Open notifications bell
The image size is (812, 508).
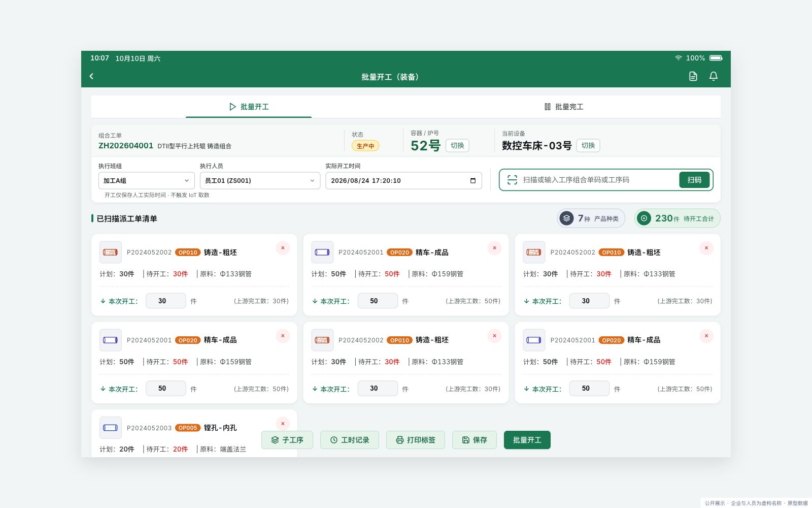(x=713, y=76)
